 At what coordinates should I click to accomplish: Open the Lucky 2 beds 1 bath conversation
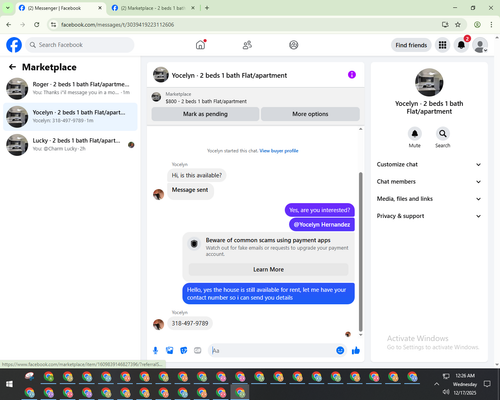(x=70, y=145)
